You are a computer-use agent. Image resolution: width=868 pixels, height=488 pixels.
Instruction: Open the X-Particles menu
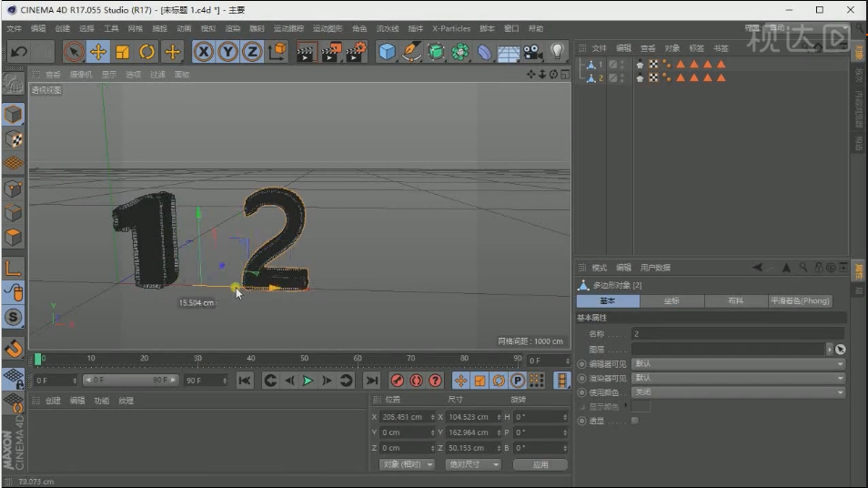[x=451, y=29]
